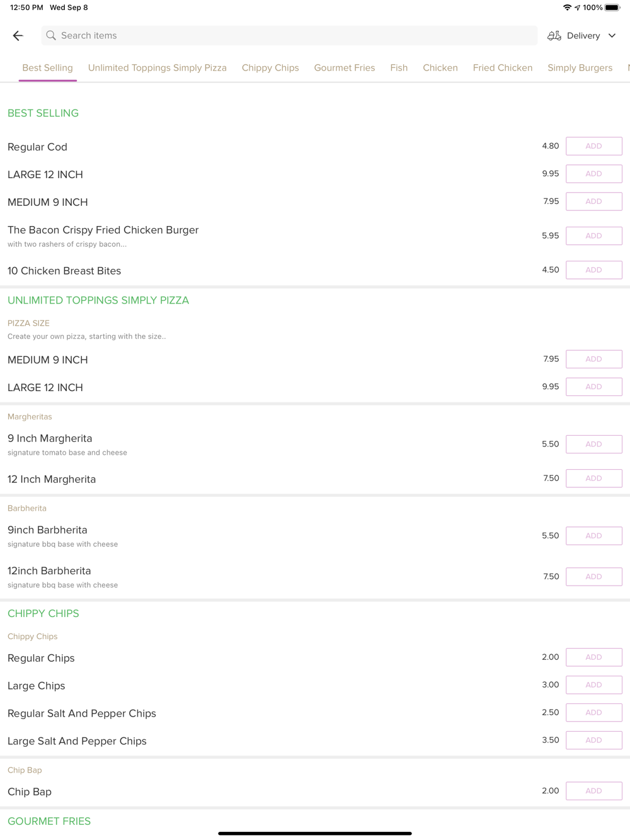Add Regular Cod to order

tap(594, 146)
